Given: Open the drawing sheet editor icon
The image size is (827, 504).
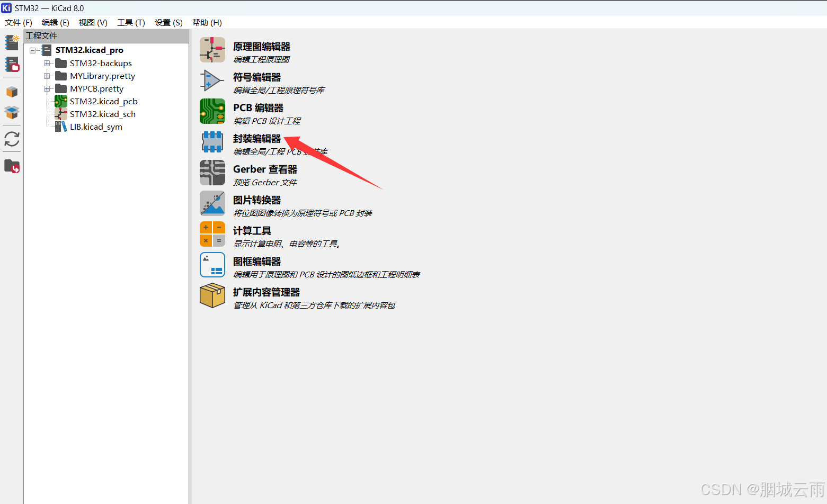Looking at the screenshot, I should [212, 265].
